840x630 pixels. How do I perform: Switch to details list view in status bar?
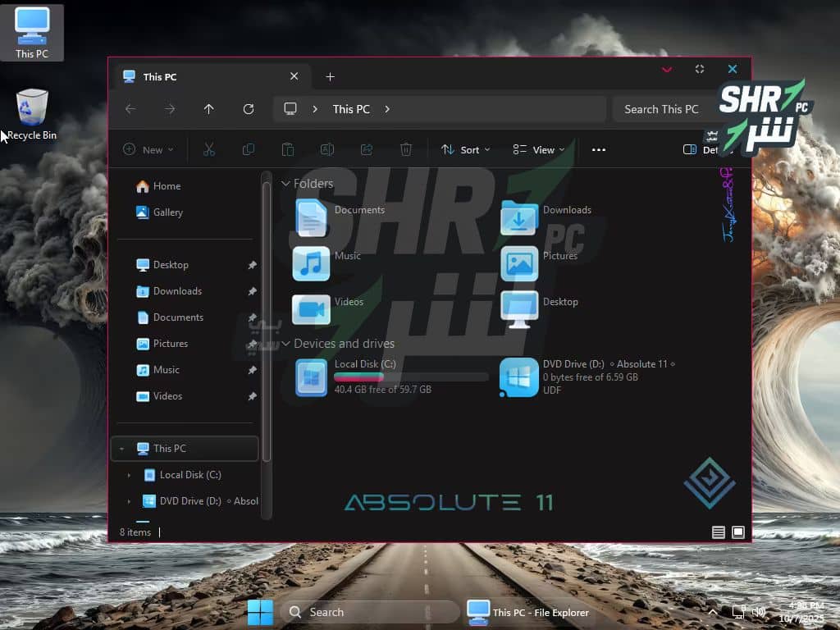point(719,532)
